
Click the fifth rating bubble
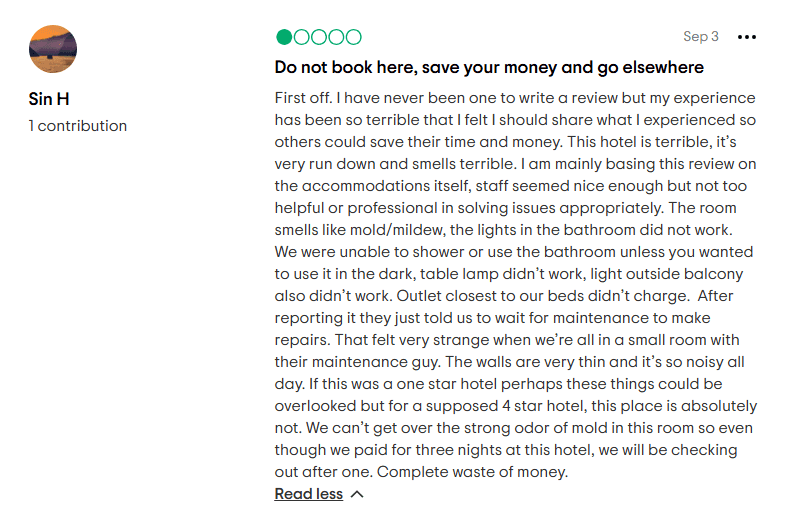pos(352,37)
